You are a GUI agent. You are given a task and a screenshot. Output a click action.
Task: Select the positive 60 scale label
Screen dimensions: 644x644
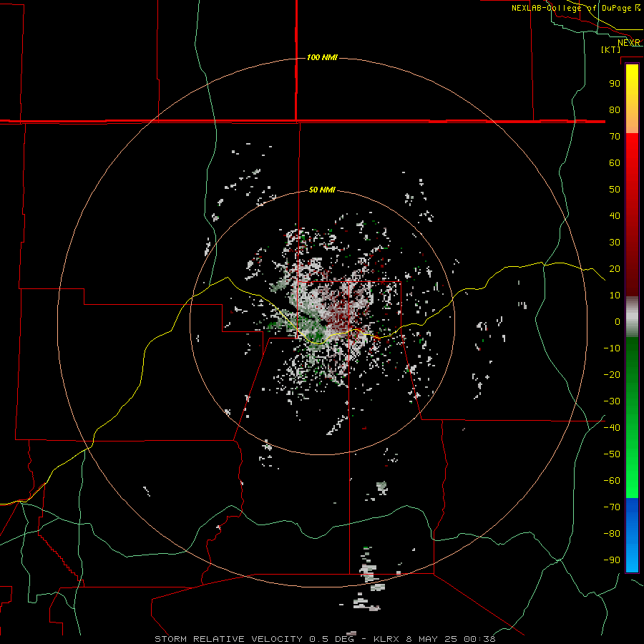coord(615,163)
